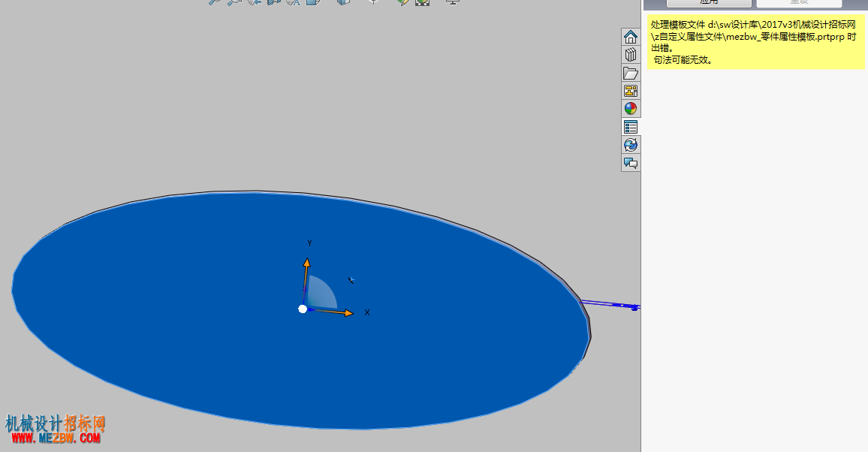Viewport: 868px width, 452px height.
Task: Select the Custom Properties tab
Action: coord(631,127)
